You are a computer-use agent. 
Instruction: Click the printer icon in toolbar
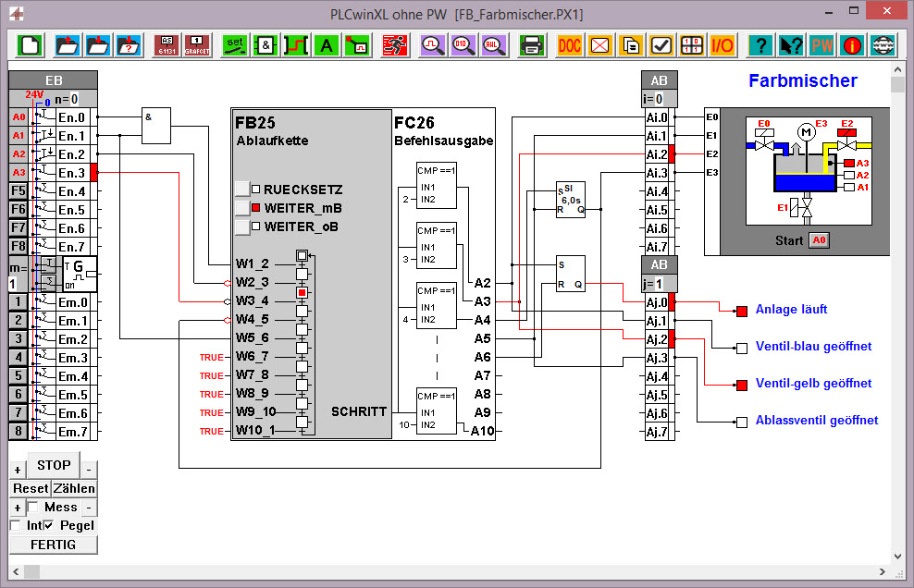[531, 43]
